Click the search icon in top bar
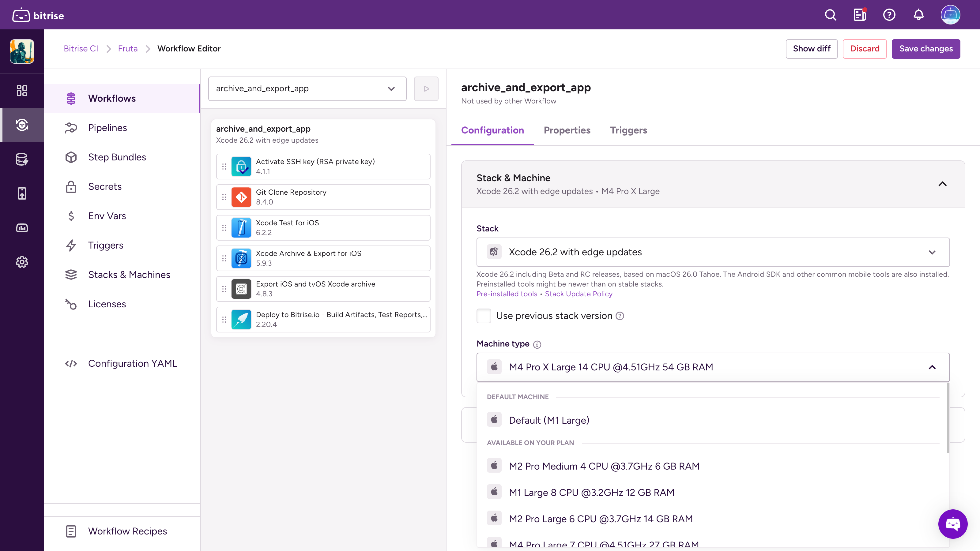Image resolution: width=980 pixels, height=551 pixels. (x=830, y=15)
